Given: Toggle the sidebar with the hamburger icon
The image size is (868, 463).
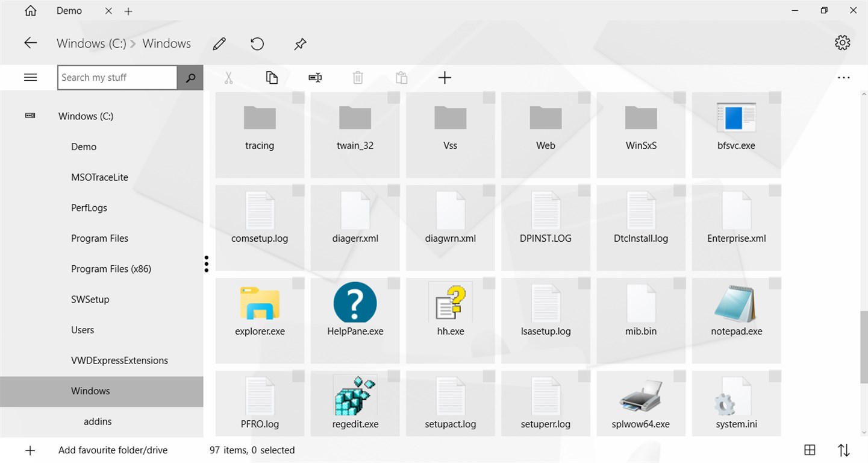Looking at the screenshot, I should tap(30, 77).
